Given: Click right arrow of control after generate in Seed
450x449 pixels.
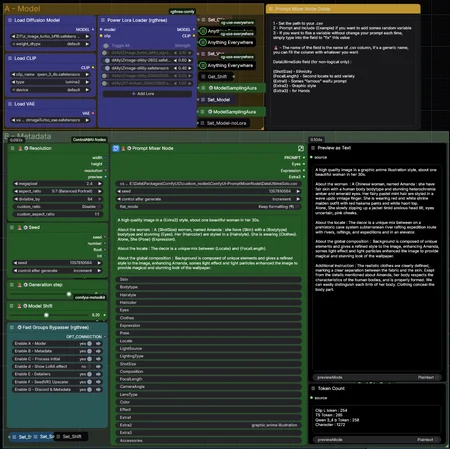Looking at the screenshot, I should [99, 271].
